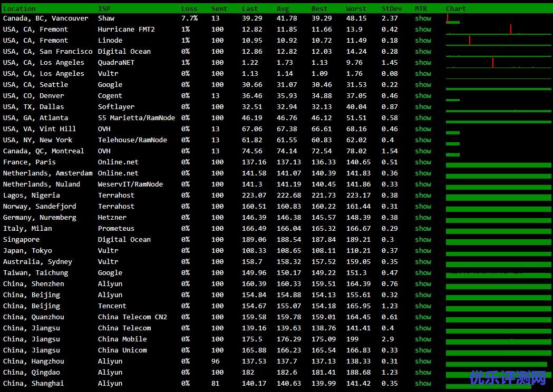Click 'show' for New York Telehouse/RamNode

pos(423,140)
